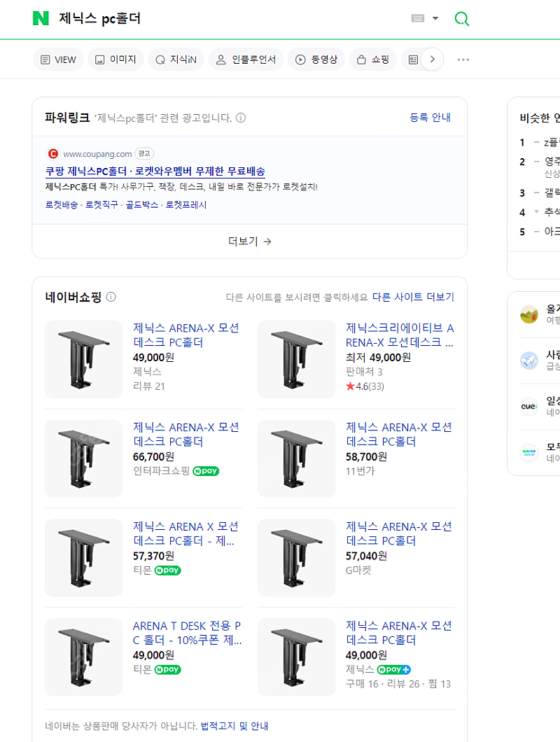560x742 pixels.
Task: Open thumbnail of 구매 16 리뷰 26 product
Action: 296,657
